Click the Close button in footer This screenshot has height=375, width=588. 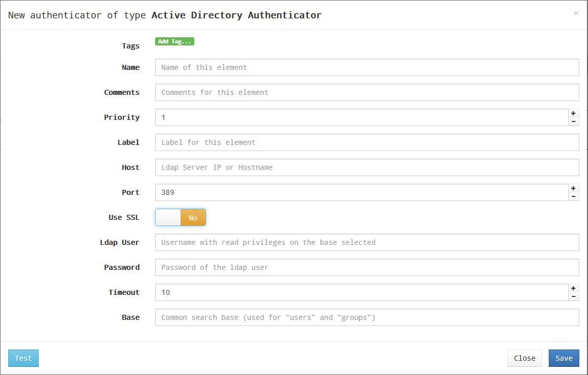(524, 358)
